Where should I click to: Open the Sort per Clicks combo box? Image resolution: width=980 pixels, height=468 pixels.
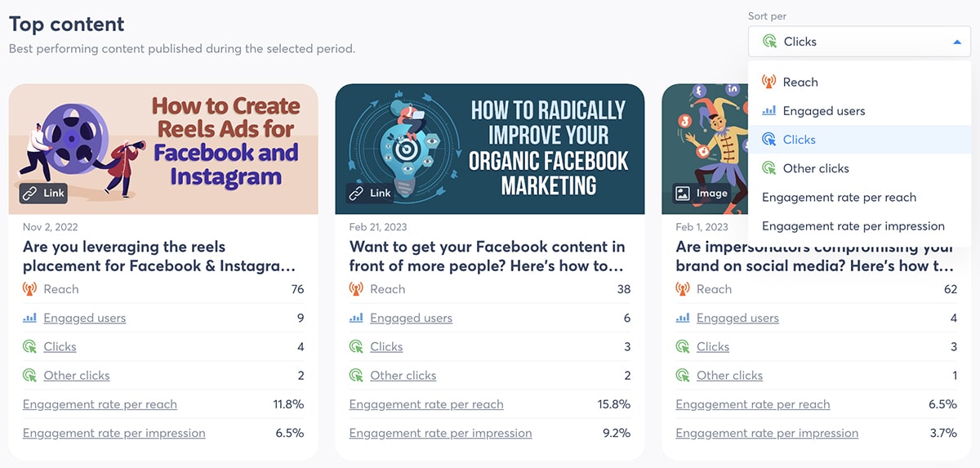click(x=857, y=42)
